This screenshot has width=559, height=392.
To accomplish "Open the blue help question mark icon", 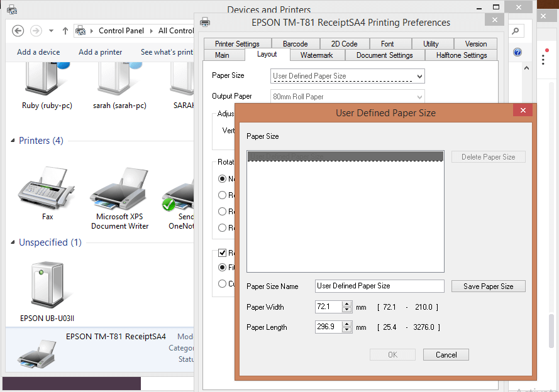I will point(517,52).
